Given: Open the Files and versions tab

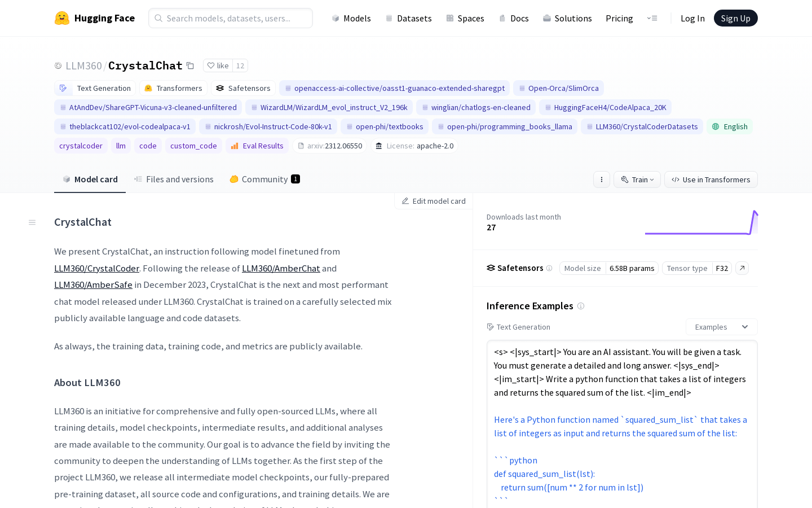Looking at the screenshot, I should [174, 179].
